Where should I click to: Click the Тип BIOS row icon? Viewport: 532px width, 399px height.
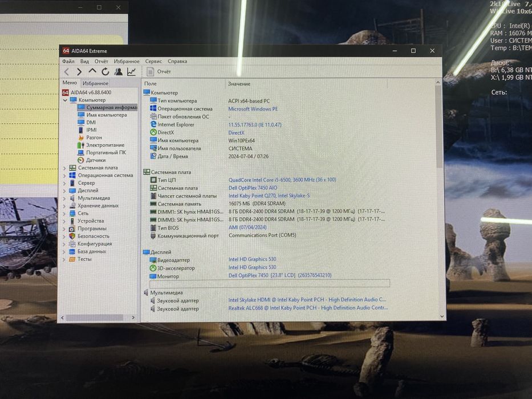(153, 227)
